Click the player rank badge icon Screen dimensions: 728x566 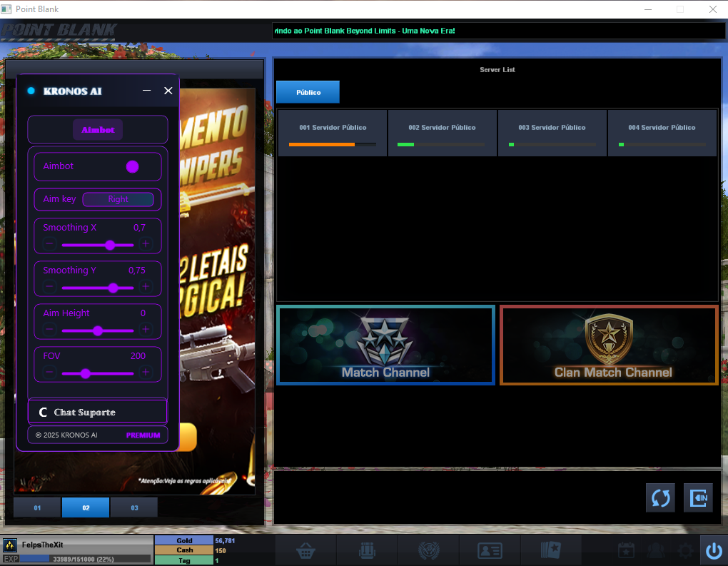click(11, 545)
